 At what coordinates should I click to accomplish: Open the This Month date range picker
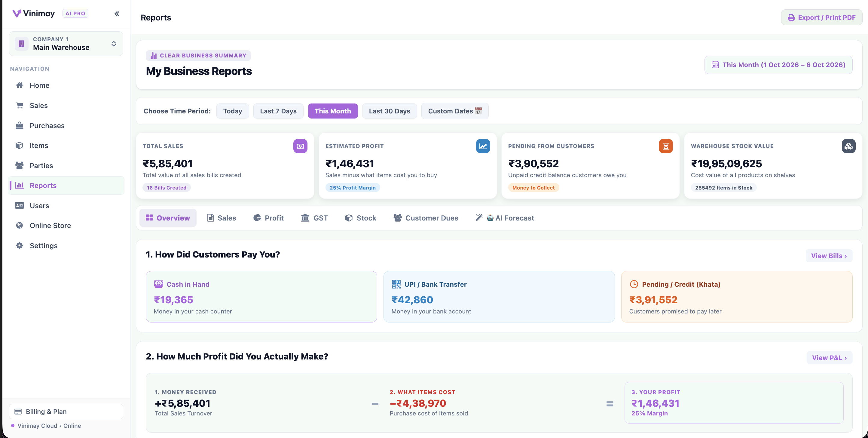tap(778, 65)
